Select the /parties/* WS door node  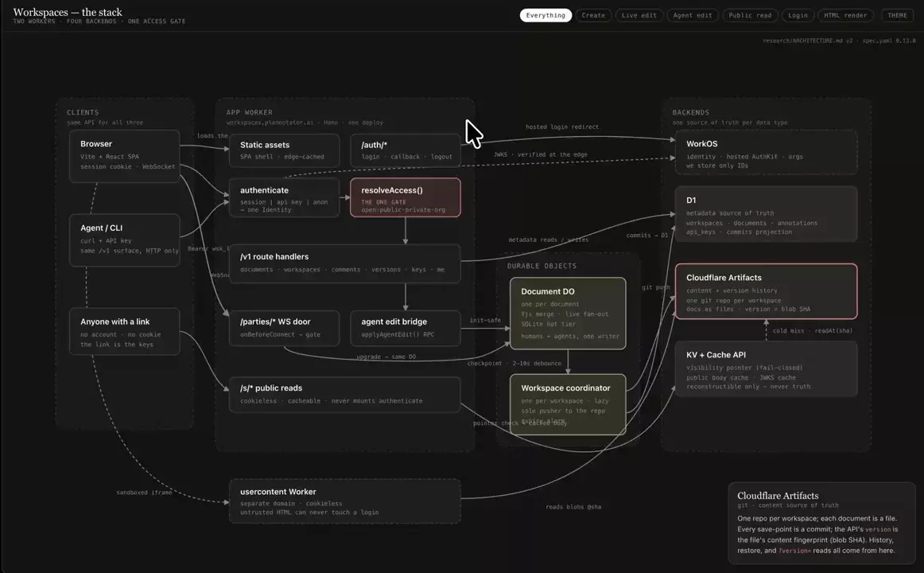pos(284,328)
